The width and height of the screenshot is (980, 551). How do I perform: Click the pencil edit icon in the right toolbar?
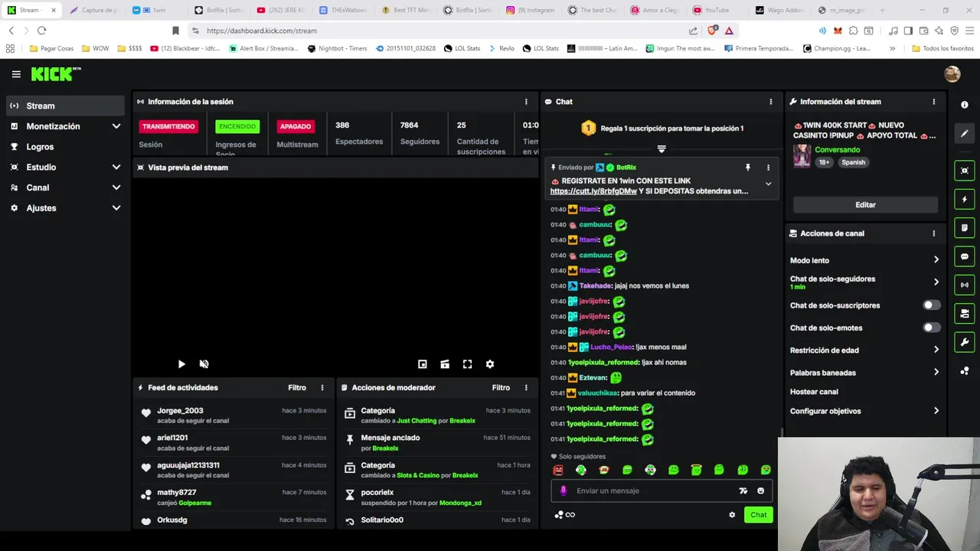[965, 133]
